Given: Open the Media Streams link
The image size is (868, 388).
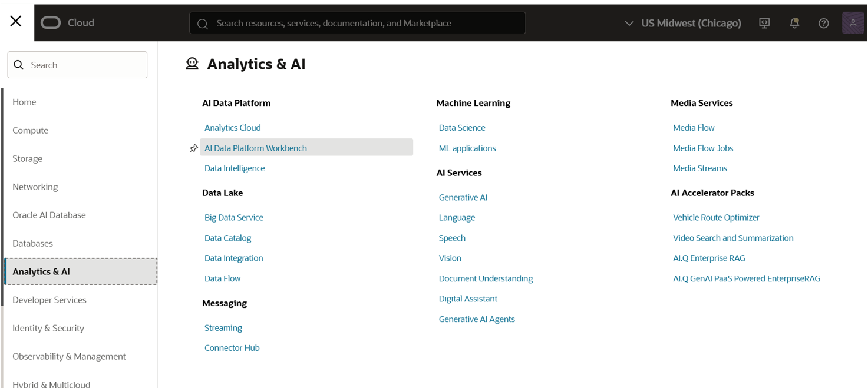Looking at the screenshot, I should pyautogui.click(x=700, y=168).
